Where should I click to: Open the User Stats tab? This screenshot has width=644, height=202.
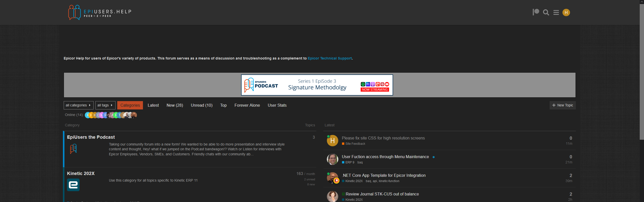point(277,105)
